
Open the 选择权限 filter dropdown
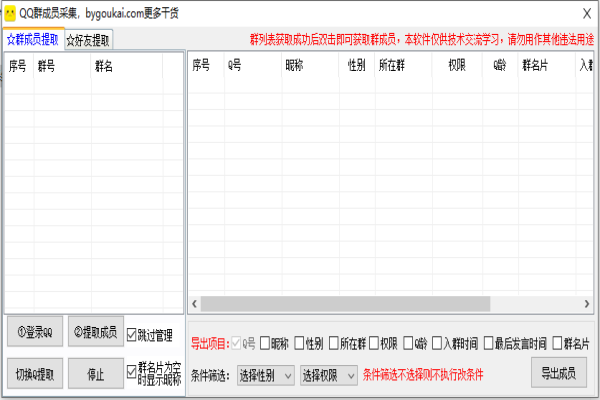[329, 375]
